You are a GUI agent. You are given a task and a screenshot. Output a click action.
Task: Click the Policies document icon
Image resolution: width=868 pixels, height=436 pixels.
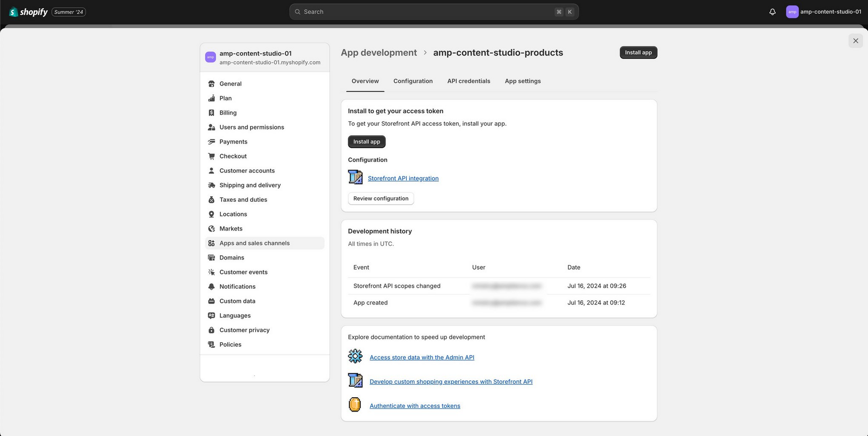click(x=211, y=345)
